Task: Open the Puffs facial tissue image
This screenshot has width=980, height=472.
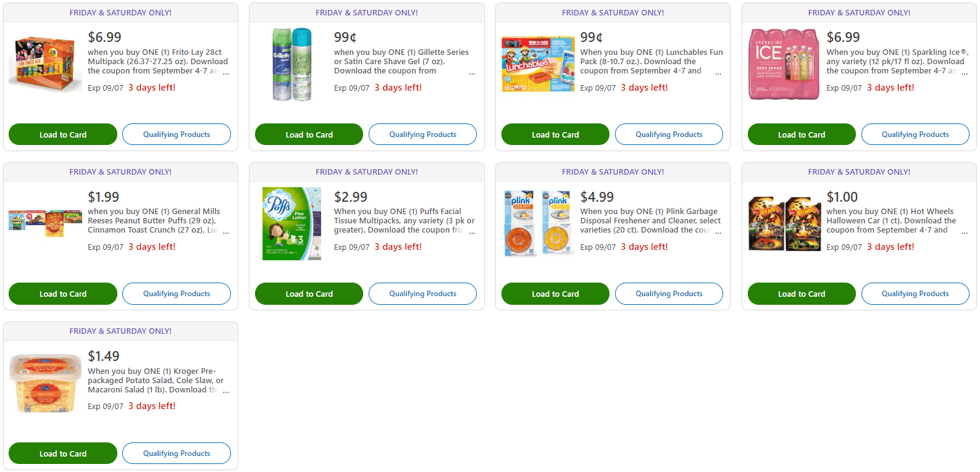Action: pyautogui.click(x=292, y=223)
